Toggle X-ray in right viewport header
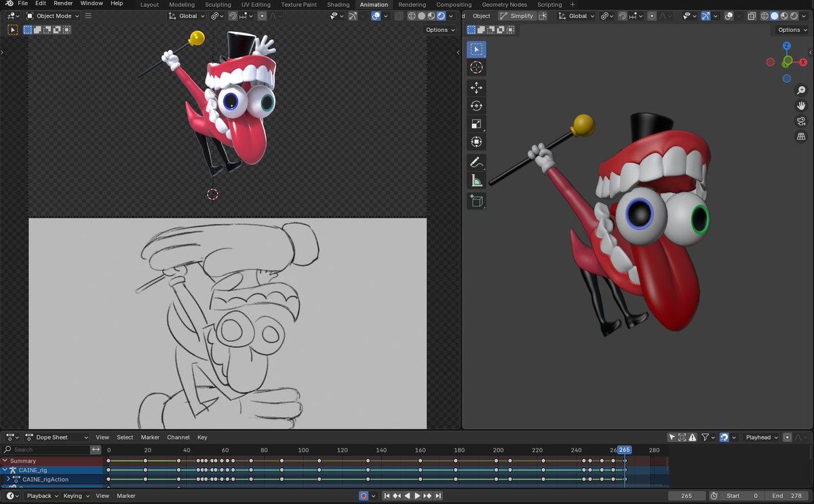 [x=752, y=16]
